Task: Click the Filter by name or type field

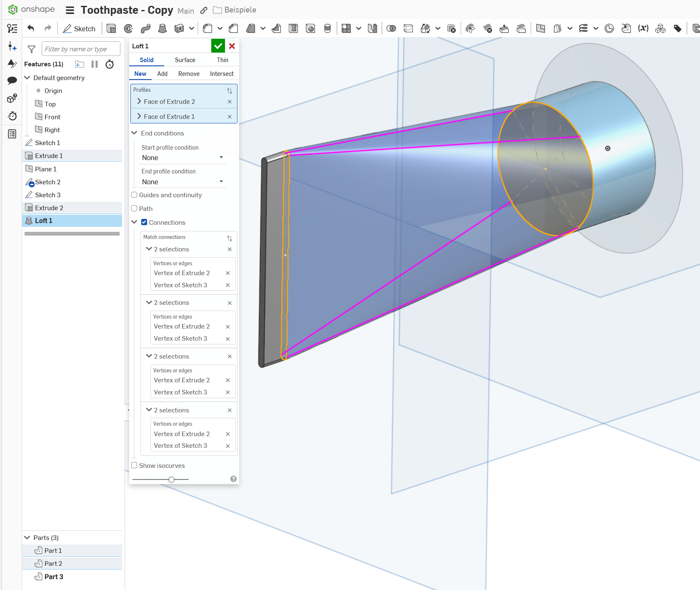Action: click(x=81, y=49)
